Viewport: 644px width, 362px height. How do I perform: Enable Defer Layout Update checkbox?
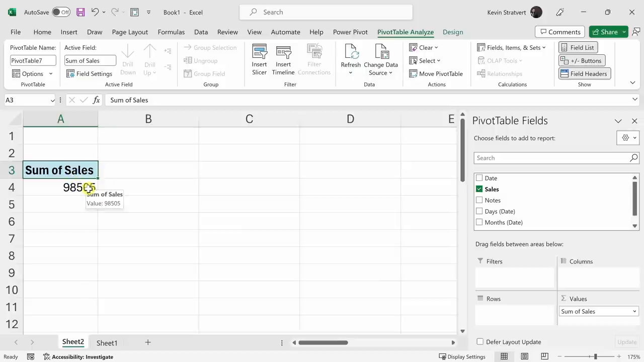coord(480,342)
